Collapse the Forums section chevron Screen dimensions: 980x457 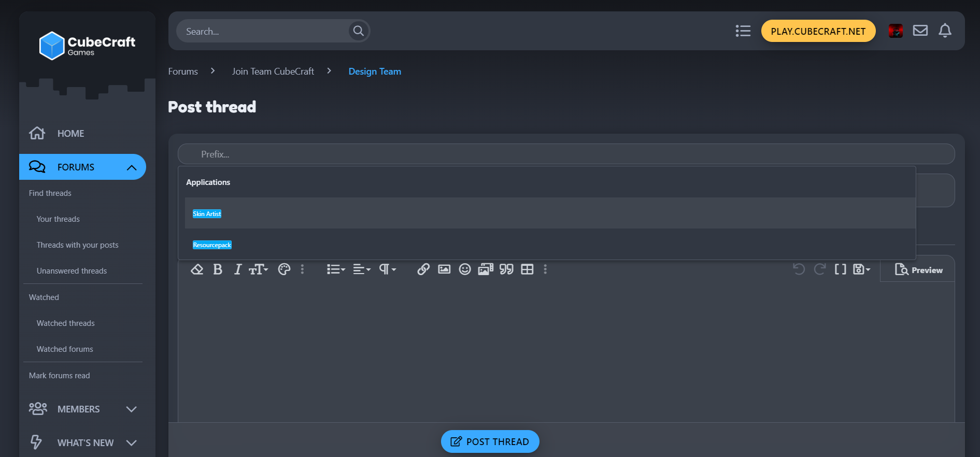(132, 167)
